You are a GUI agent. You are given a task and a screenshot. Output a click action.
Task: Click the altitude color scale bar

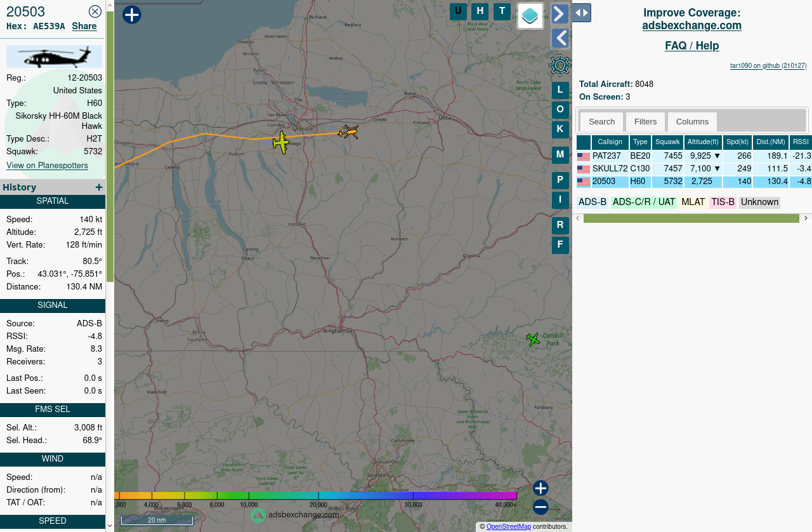(x=316, y=496)
